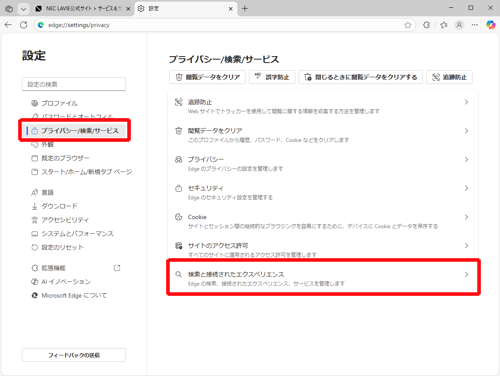500x376 pixels.
Task: Click the 誤字防止 shortcut button
Action: (272, 77)
